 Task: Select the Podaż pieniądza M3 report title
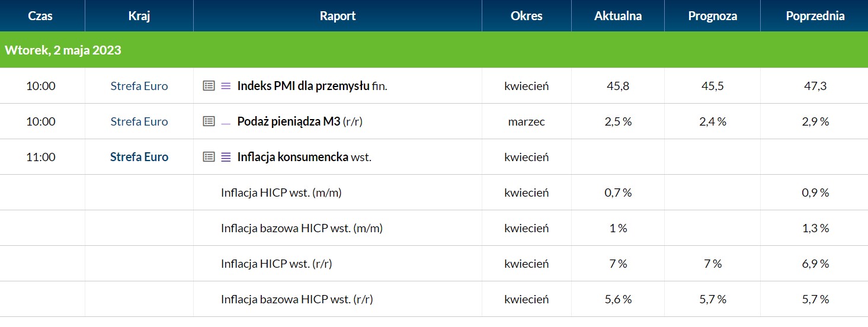click(289, 121)
